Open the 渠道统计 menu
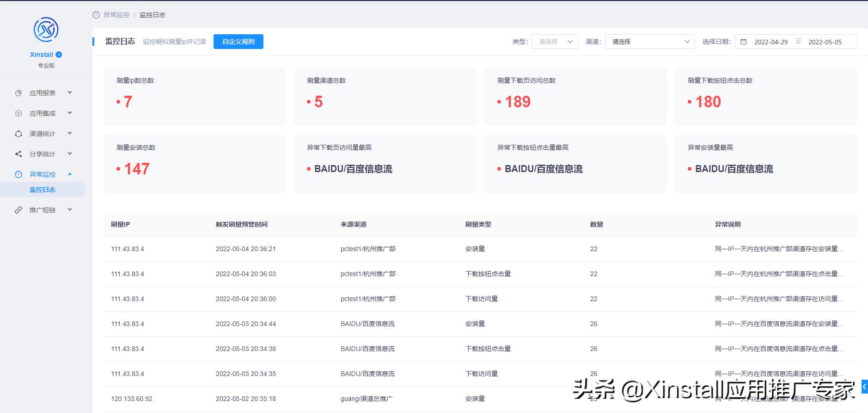This screenshot has width=868, height=413. [x=43, y=134]
